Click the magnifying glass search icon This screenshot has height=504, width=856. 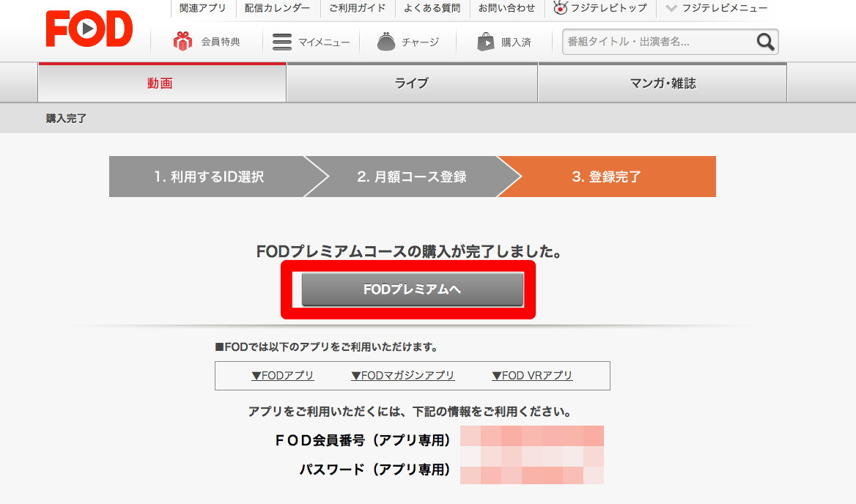coord(765,42)
